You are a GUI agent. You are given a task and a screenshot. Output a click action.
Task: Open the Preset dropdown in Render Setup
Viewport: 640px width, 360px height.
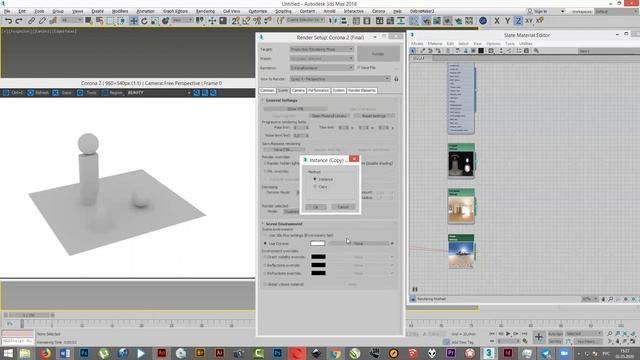tap(322, 58)
